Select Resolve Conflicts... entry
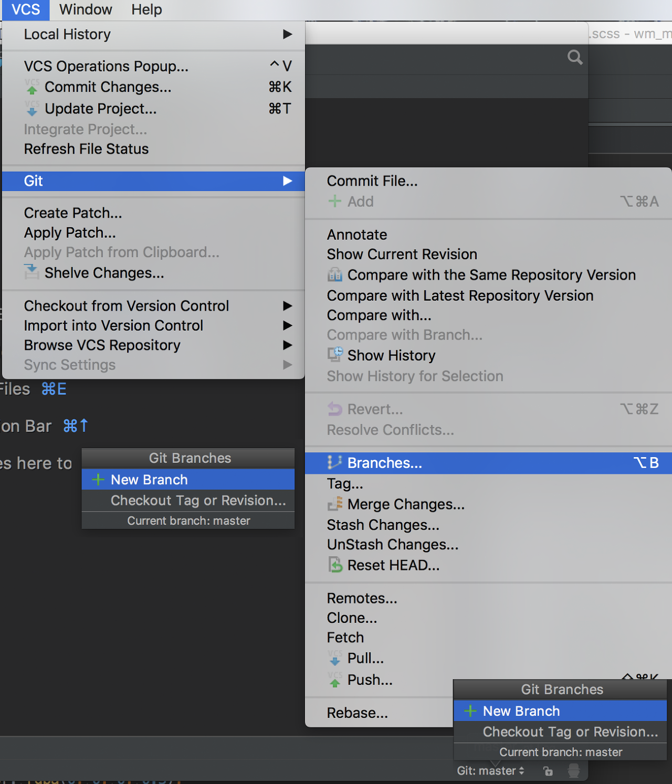The height and width of the screenshot is (784, 672). point(488,430)
